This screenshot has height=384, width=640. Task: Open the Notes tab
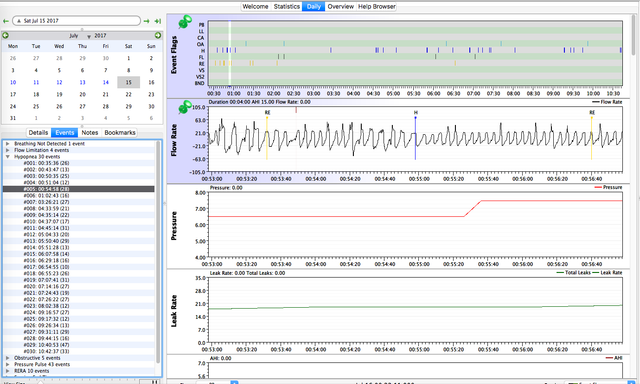click(90, 133)
